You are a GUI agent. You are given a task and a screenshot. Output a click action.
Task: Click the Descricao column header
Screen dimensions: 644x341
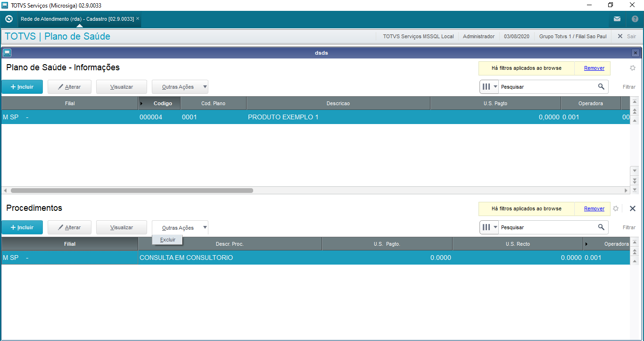pos(339,103)
